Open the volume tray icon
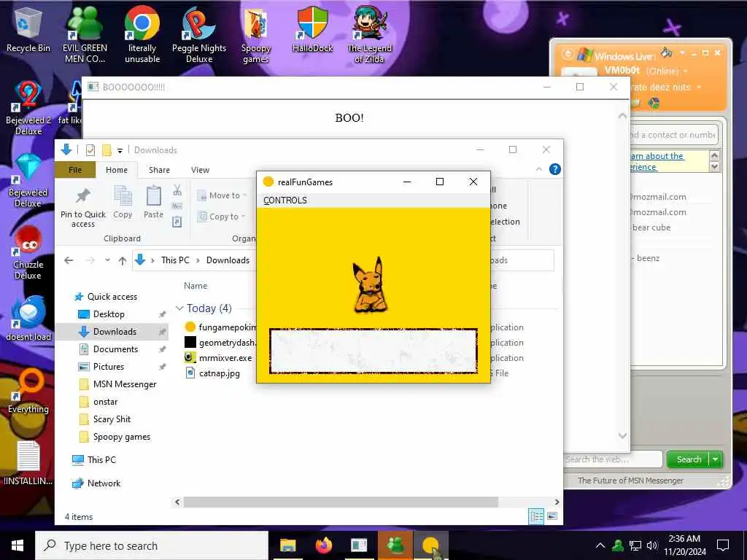This screenshot has height=560, width=747. 651,545
